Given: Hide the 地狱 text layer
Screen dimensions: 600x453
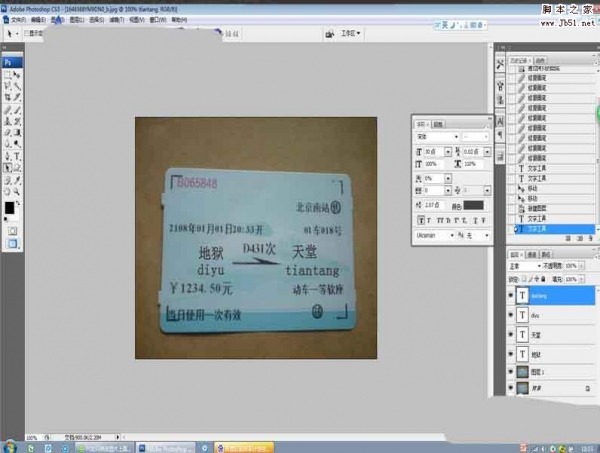Looking at the screenshot, I should [510, 354].
